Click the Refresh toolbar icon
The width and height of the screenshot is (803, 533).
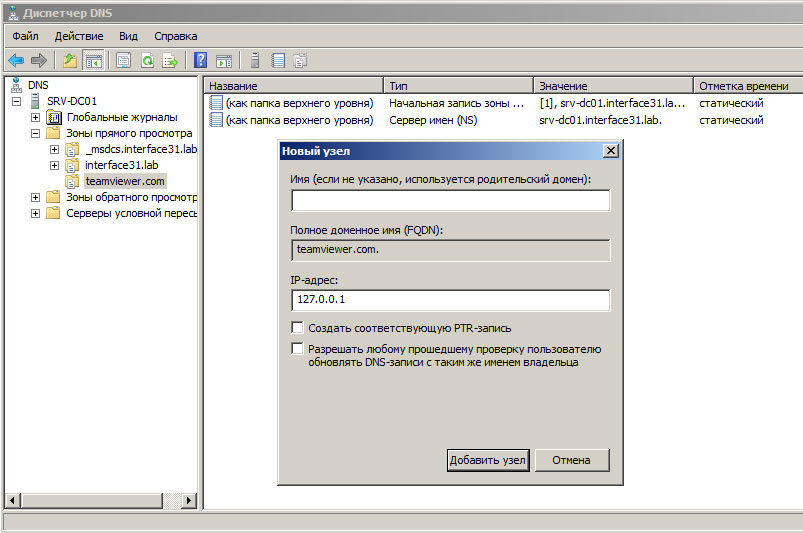pos(147,60)
